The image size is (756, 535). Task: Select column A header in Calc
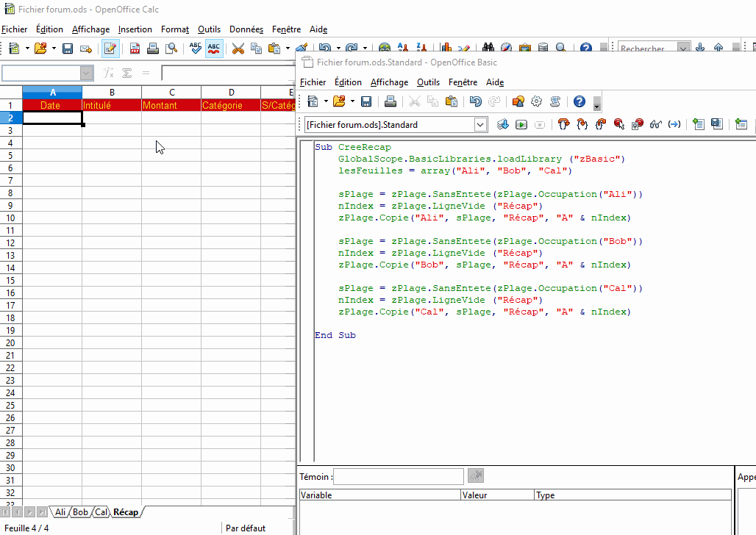coord(52,92)
